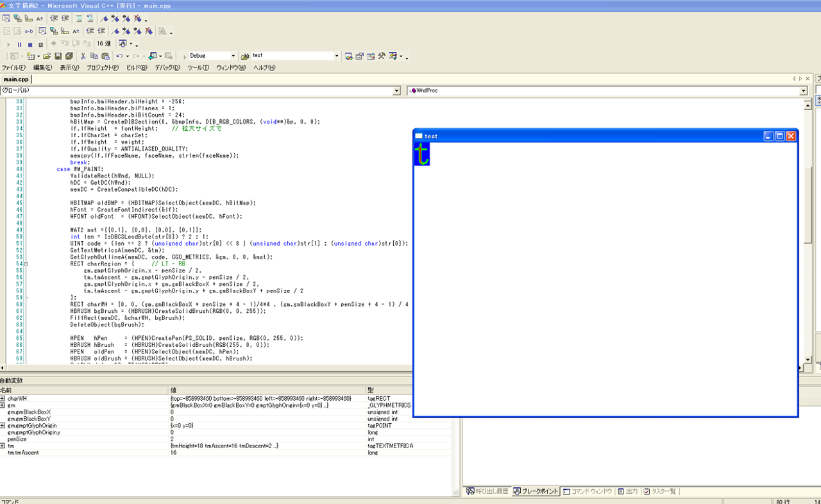Open the undo history dropdown arrow
The width and height of the screenshot is (821, 504).
coord(126,56)
